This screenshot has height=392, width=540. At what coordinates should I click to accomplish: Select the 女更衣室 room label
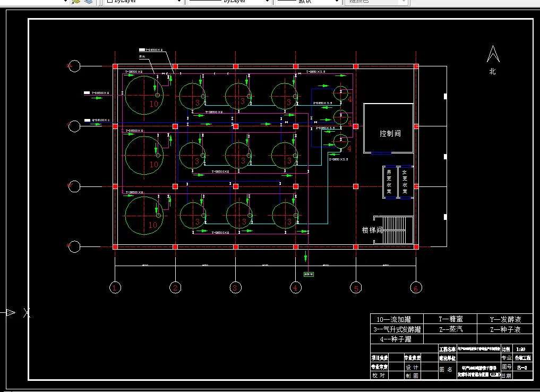tap(405, 182)
